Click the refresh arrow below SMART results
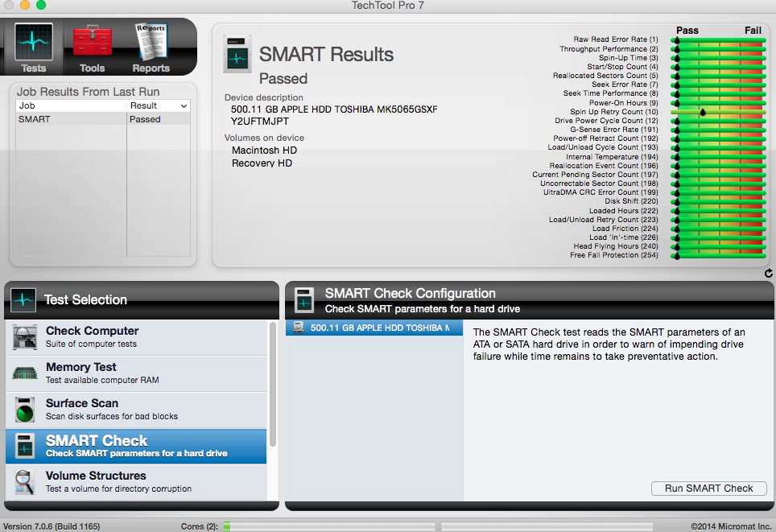This screenshot has width=776, height=532. [768, 273]
